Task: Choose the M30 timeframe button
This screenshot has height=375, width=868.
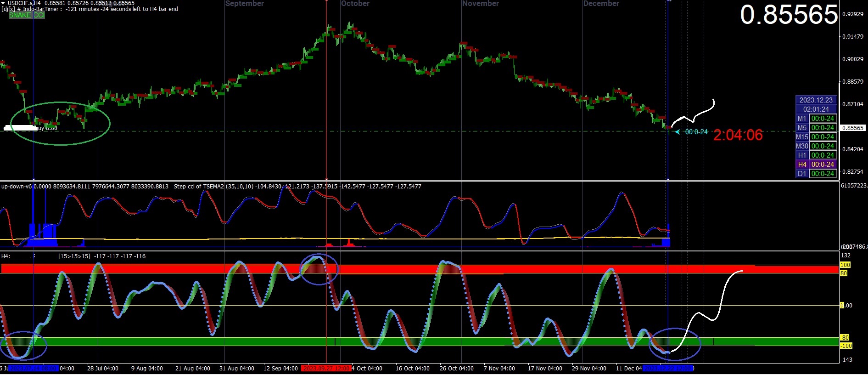Action: [x=802, y=146]
